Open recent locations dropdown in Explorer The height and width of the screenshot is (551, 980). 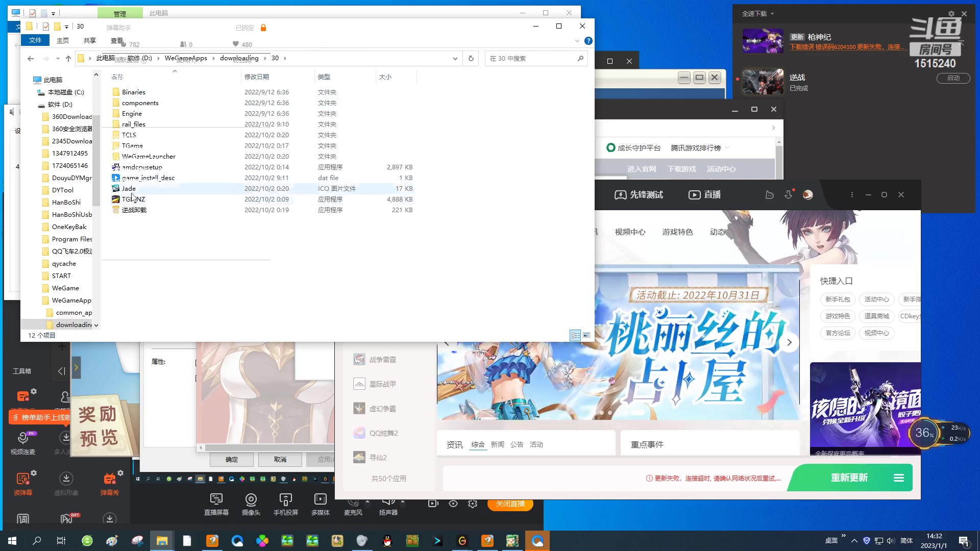click(x=58, y=59)
